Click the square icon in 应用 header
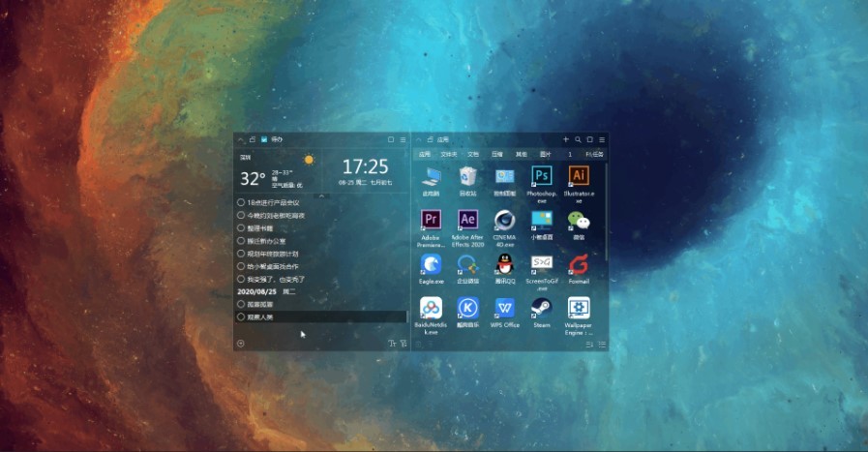868x452 pixels. (589, 139)
